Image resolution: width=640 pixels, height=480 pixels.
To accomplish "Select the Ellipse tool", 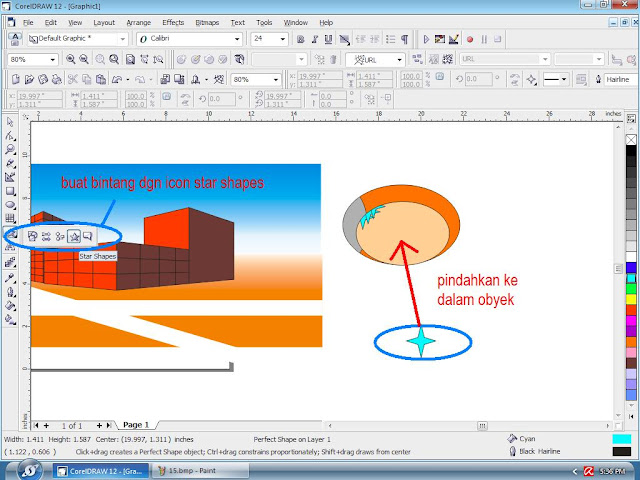I will click(x=10, y=205).
